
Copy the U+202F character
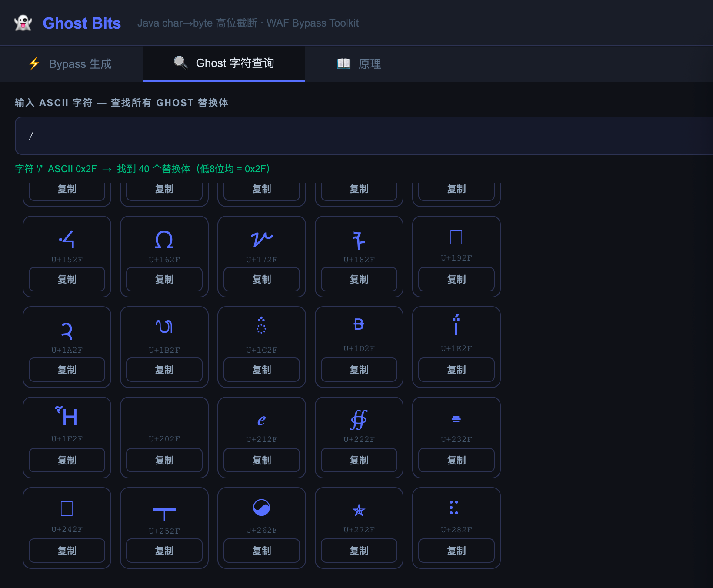[x=164, y=460]
